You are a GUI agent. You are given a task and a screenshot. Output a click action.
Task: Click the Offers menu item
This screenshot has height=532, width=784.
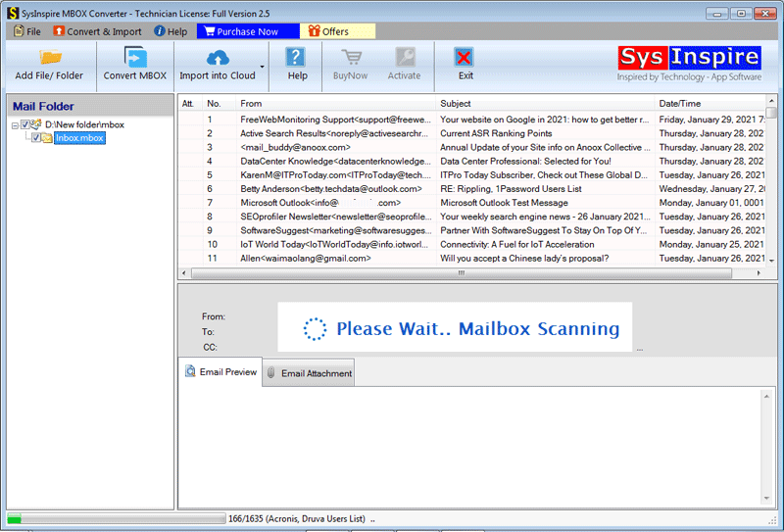coord(337,31)
